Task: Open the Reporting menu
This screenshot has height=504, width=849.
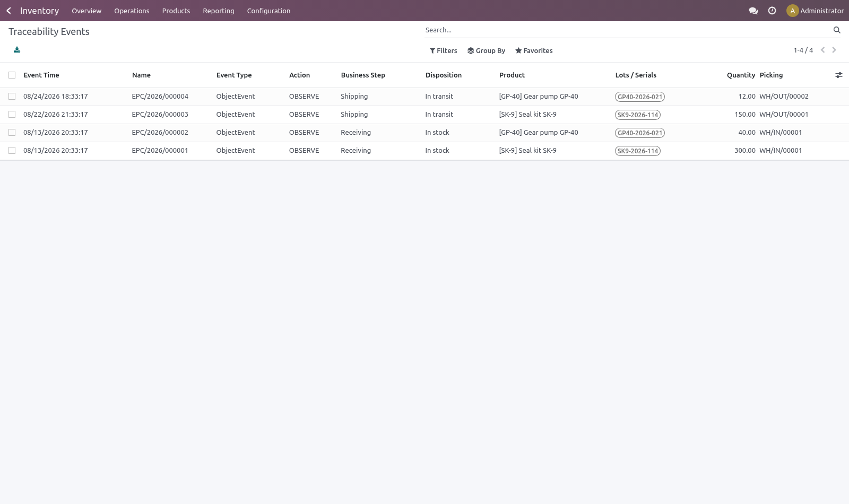Action: pos(219,11)
